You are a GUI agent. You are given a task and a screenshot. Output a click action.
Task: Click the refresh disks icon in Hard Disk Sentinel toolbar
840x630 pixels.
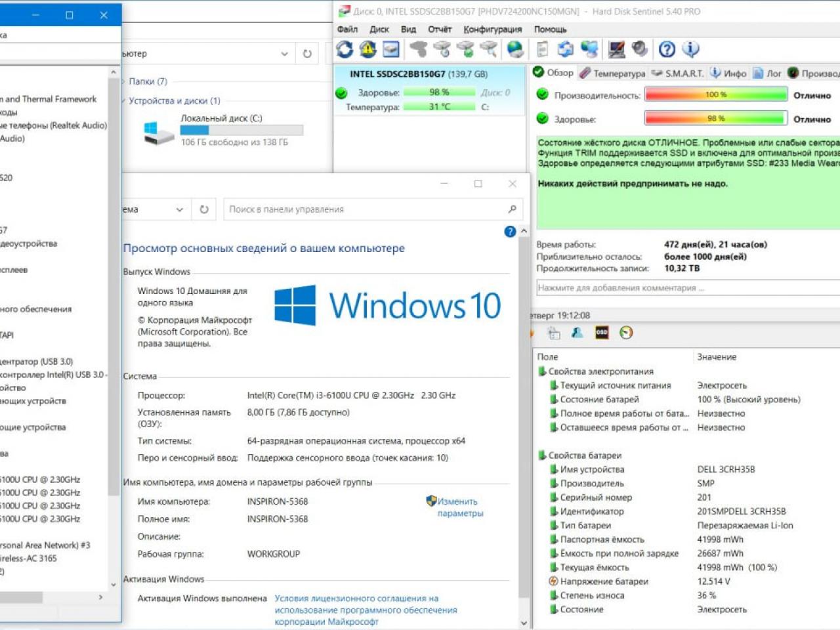(345, 49)
